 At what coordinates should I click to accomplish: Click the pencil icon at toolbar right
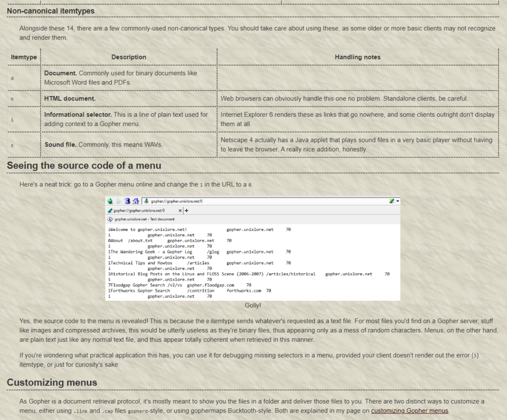tap(391, 201)
